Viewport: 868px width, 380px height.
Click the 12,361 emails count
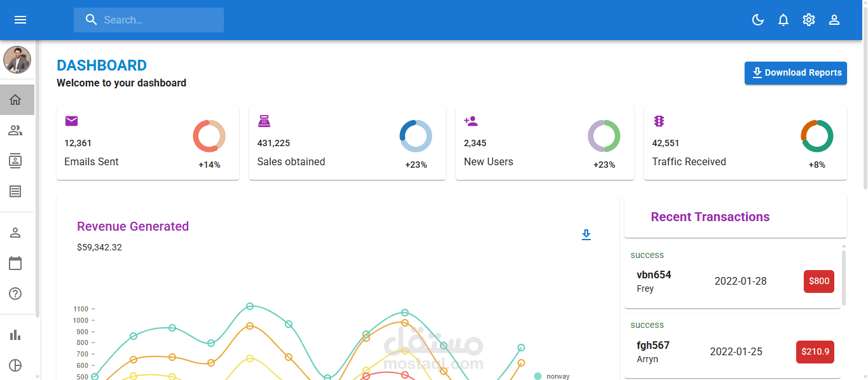tap(78, 143)
